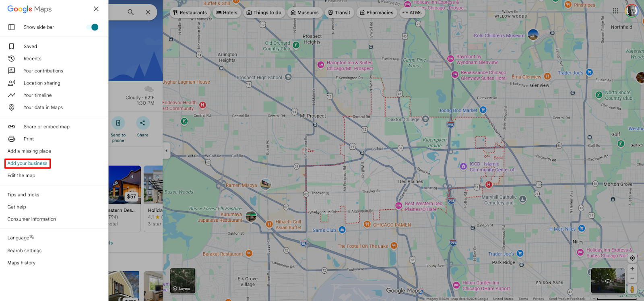Click Ema Glenview restaurant pin
This screenshot has width=644, height=301.
pyautogui.click(x=547, y=76)
